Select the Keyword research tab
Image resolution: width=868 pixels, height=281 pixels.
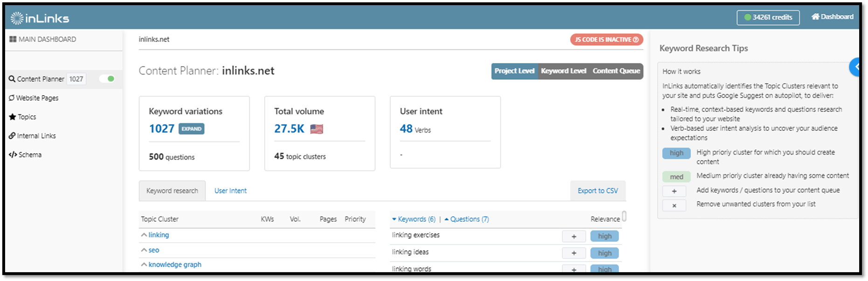(172, 191)
